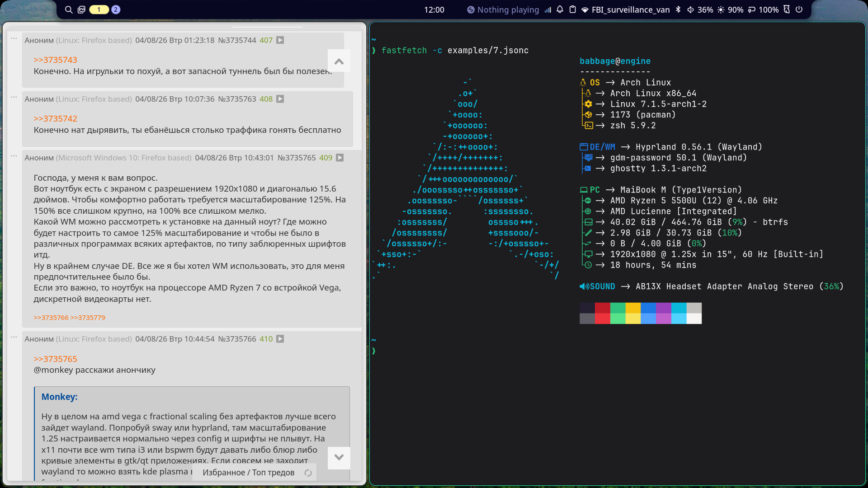Open the wallpaper picker icon in top bar
This screenshot has height=488, width=868.
(81, 9)
